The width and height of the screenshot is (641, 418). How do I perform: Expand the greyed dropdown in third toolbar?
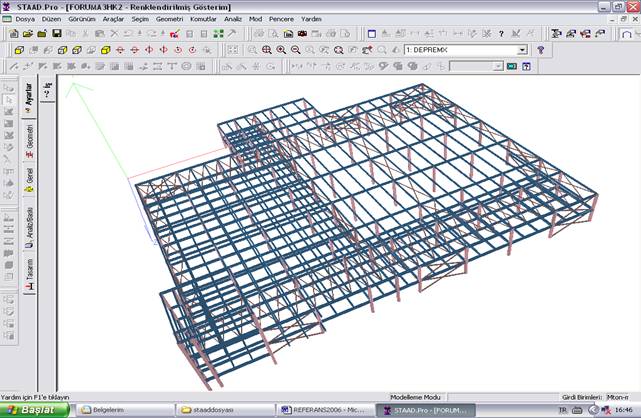coord(497,66)
